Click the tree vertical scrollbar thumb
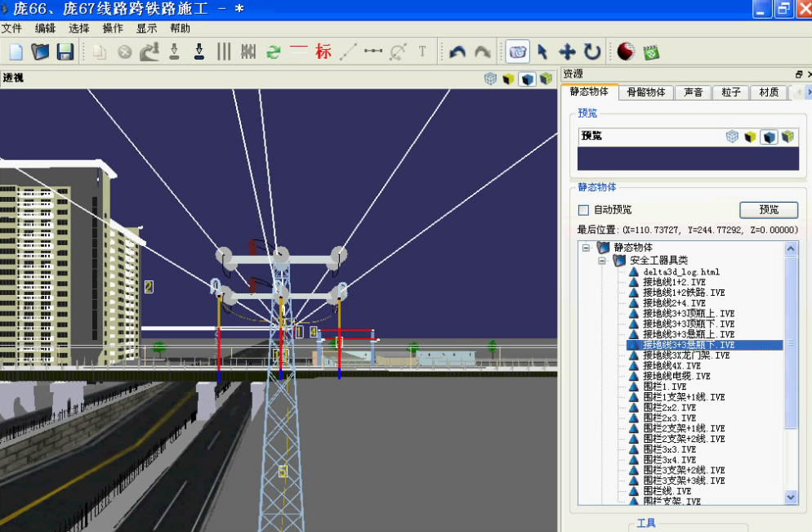This screenshot has height=532, width=812. [791, 342]
